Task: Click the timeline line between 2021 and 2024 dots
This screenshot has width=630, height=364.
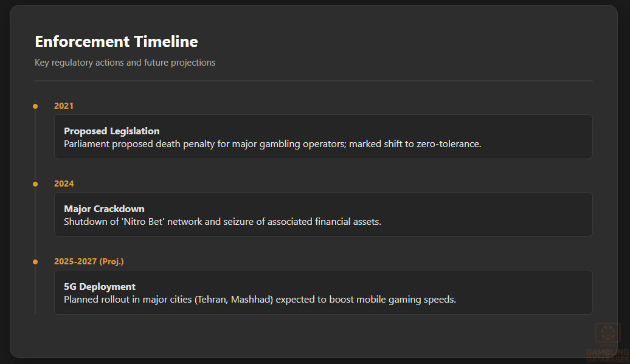Action: pyautogui.click(x=35, y=146)
